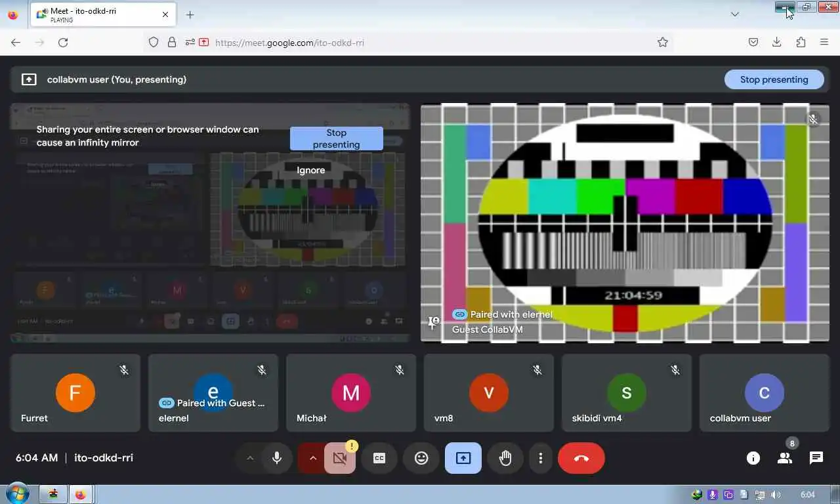Open the emoji reactions button
The height and width of the screenshot is (504, 840).
[x=421, y=458]
